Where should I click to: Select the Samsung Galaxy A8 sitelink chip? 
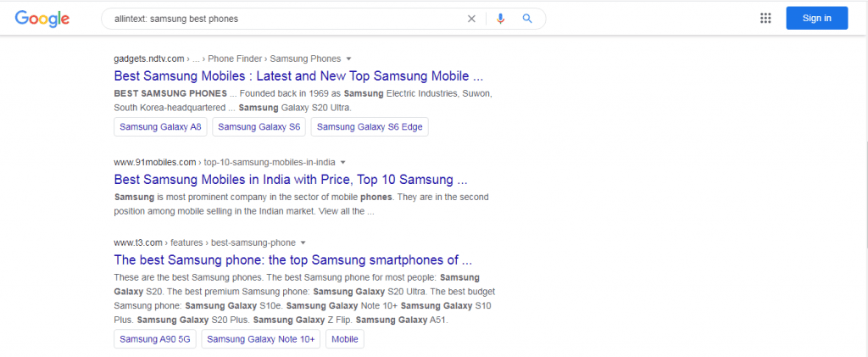coord(160,126)
